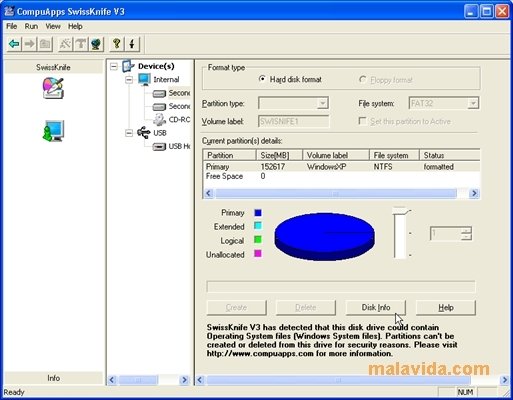This screenshot has width=513, height=400.
Task: Collapse the USB tree node
Action: [x=129, y=133]
